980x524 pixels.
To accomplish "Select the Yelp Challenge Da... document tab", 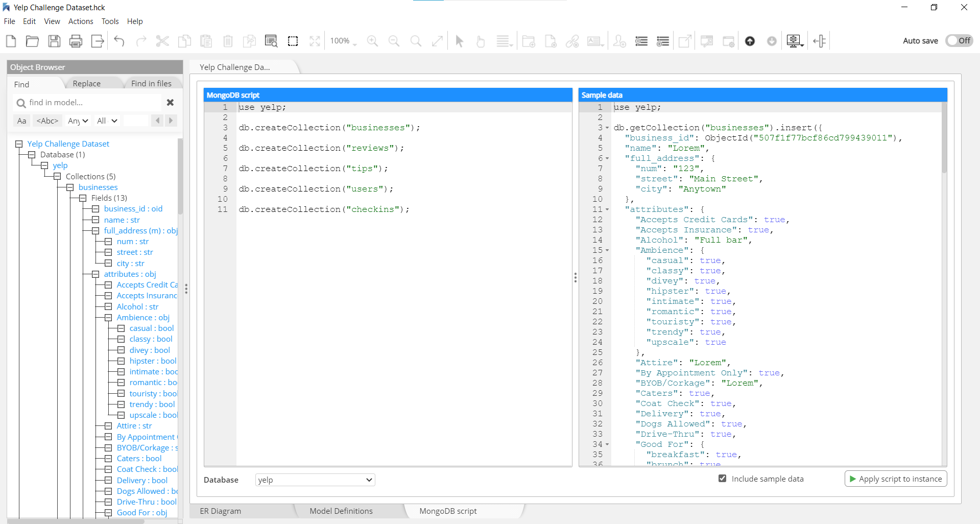I will [x=235, y=67].
